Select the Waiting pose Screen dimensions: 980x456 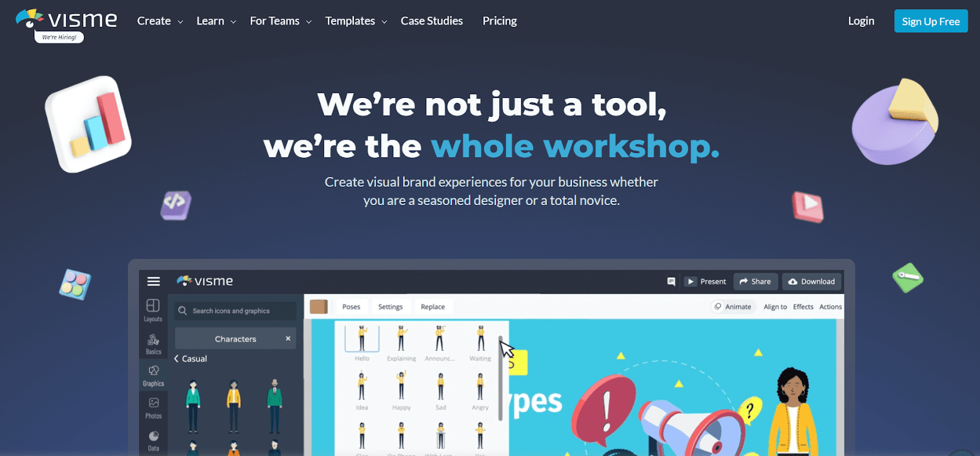click(480, 343)
